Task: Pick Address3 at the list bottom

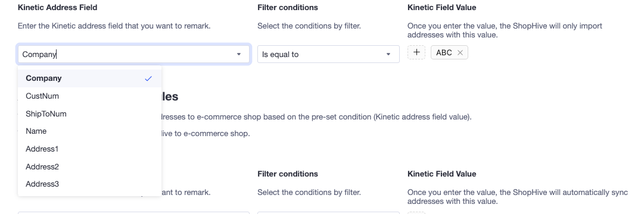Action: click(x=89, y=184)
